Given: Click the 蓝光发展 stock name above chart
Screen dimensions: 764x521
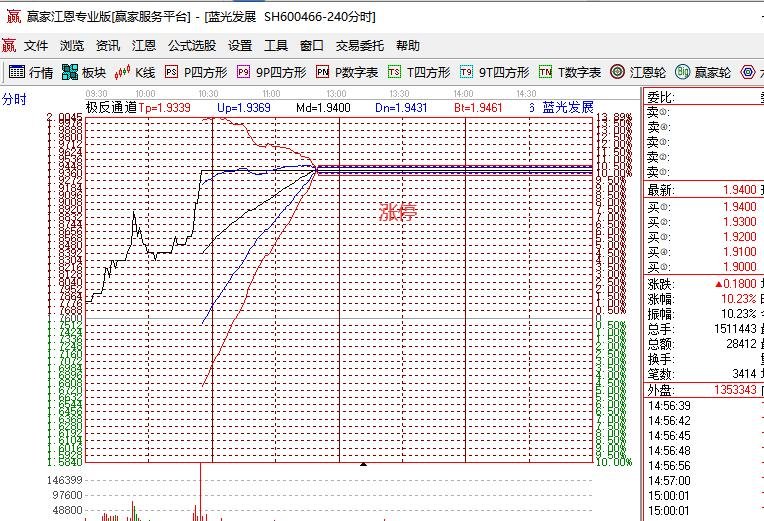Looking at the screenshot, I should click(x=568, y=107).
